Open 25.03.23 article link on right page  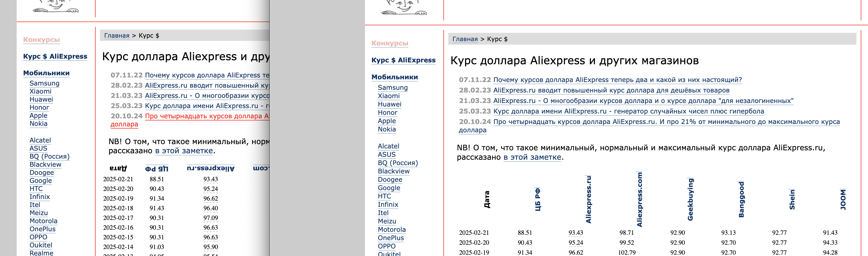click(628, 111)
